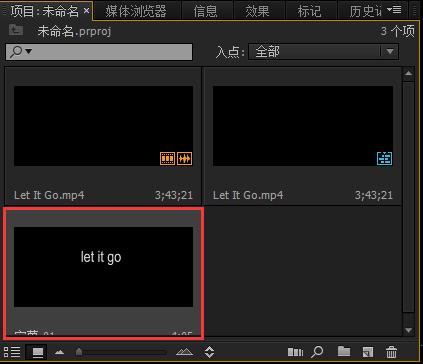
Task: Open the sort icons button
Action: coord(209,352)
